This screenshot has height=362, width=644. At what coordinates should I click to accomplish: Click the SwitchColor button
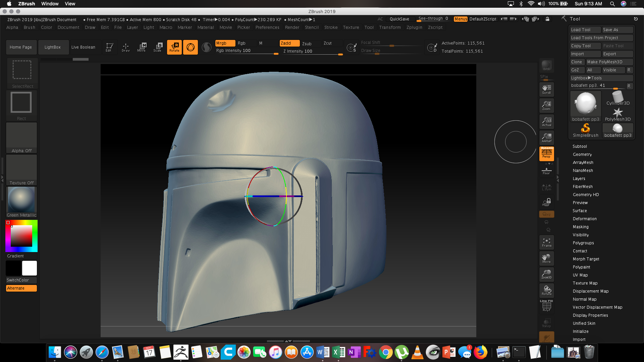21,280
